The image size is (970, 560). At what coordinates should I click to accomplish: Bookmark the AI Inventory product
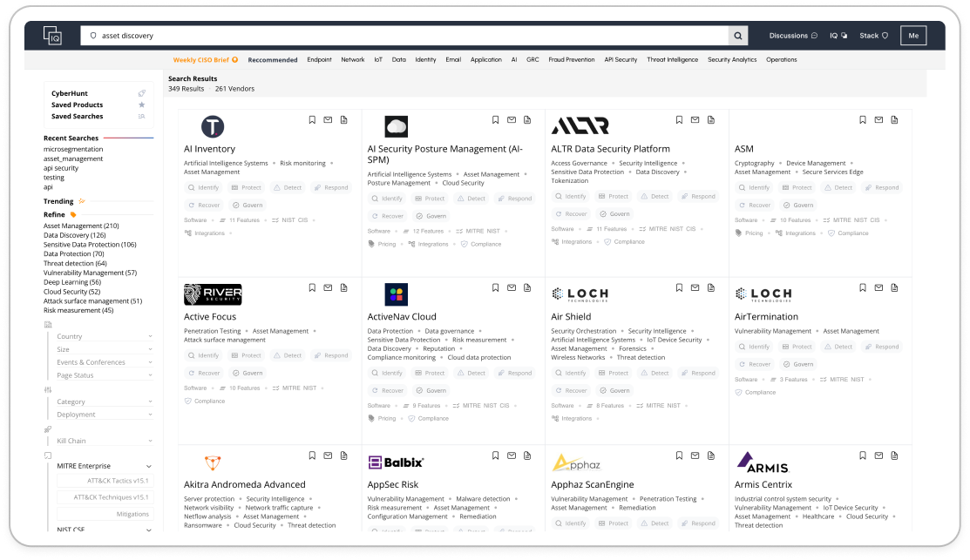[x=312, y=120]
